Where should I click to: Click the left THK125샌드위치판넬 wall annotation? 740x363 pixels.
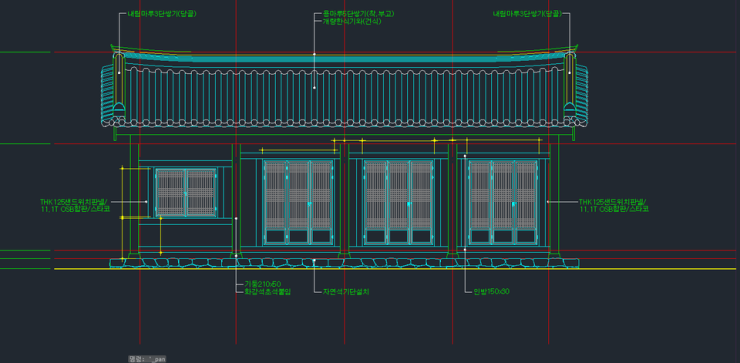pos(75,205)
